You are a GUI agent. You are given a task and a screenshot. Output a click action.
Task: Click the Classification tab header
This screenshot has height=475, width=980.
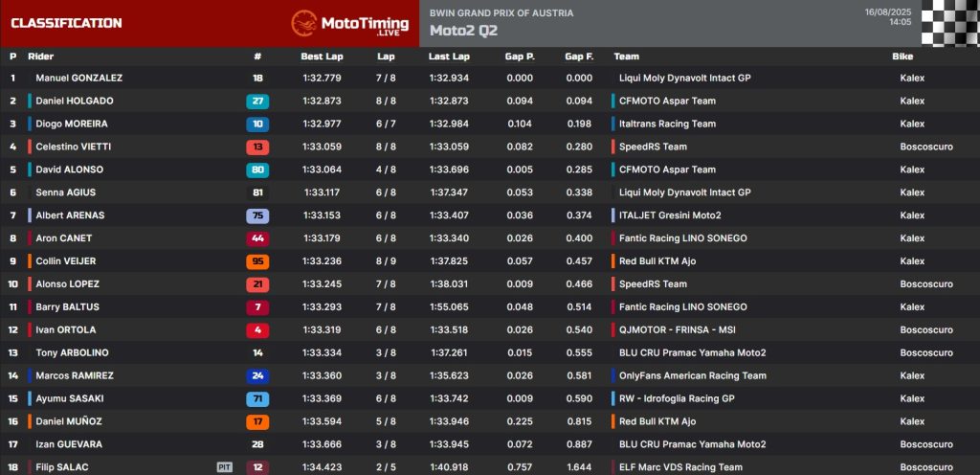66,23
